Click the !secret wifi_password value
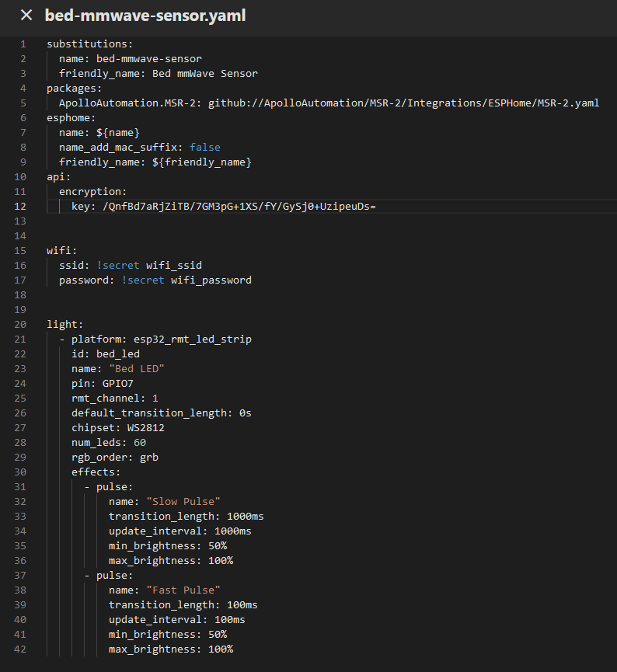The width and height of the screenshot is (617, 672). pyautogui.click(x=186, y=280)
